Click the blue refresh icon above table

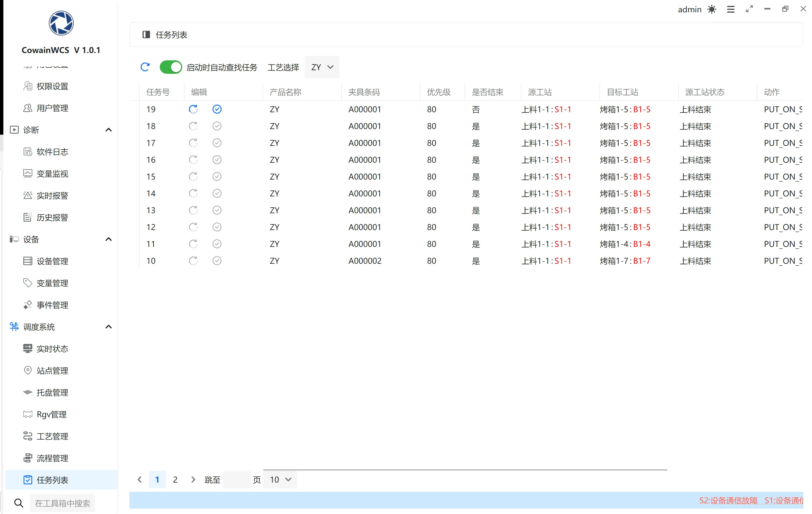(145, 67)
